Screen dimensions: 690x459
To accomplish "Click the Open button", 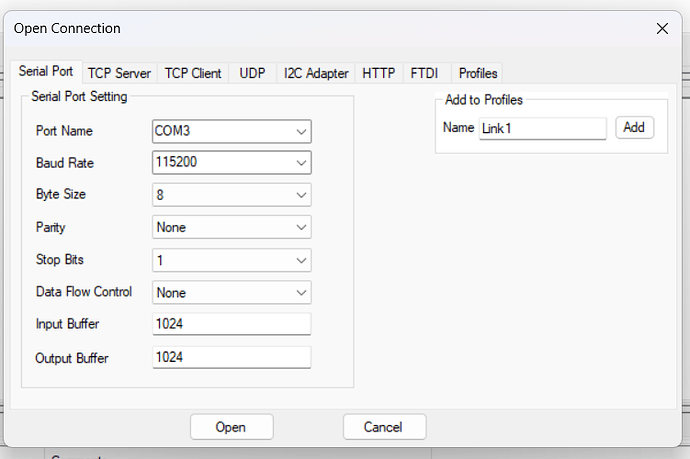I will (x=231, y=427).
